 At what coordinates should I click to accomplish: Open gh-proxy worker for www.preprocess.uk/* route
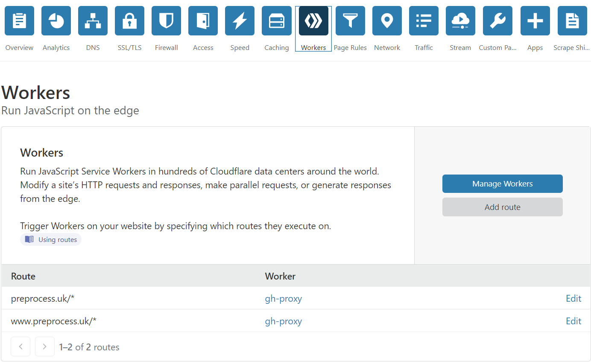pos(284,321)
